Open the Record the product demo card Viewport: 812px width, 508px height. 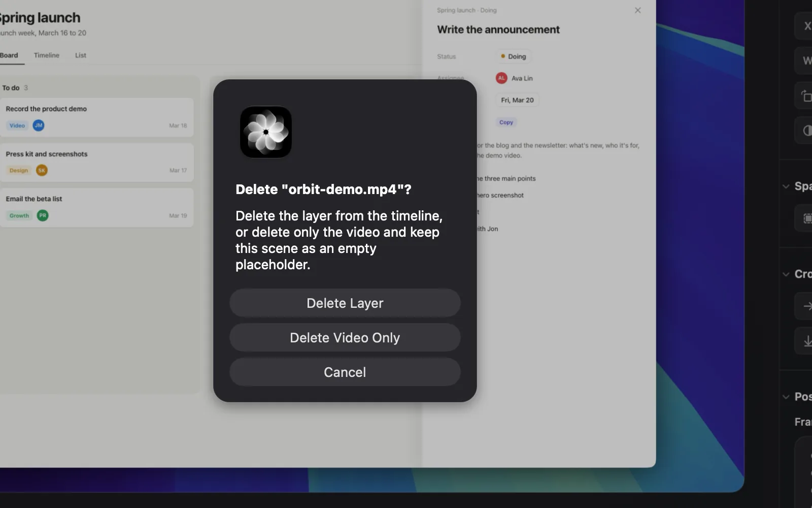click(96, 117)
